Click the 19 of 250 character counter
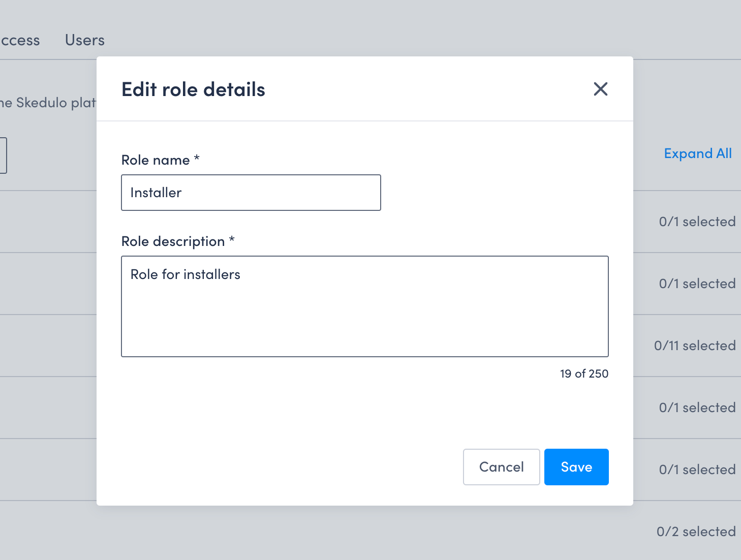The width and height of the screenshot is (741, 560). (583, 374)
